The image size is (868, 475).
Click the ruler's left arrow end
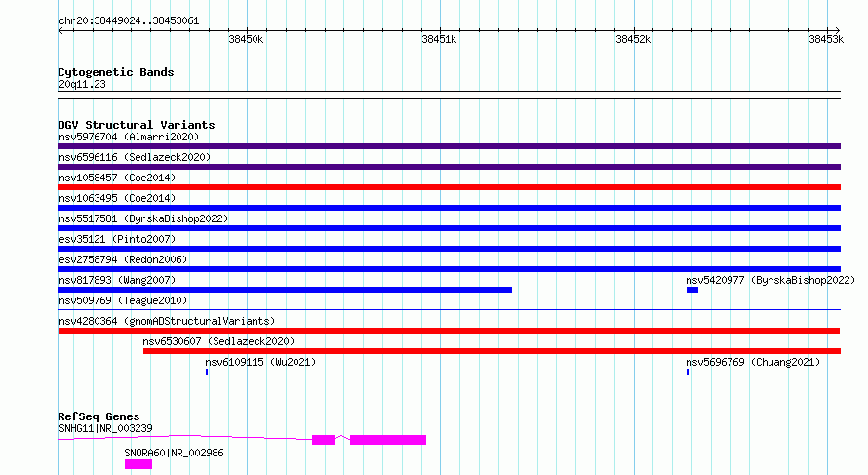tap(60, 31)
